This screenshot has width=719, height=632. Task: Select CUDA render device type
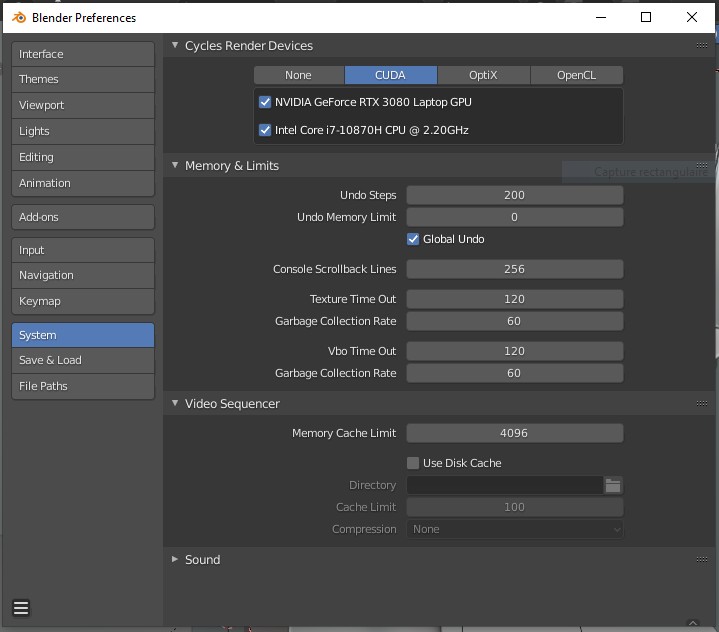391,75
